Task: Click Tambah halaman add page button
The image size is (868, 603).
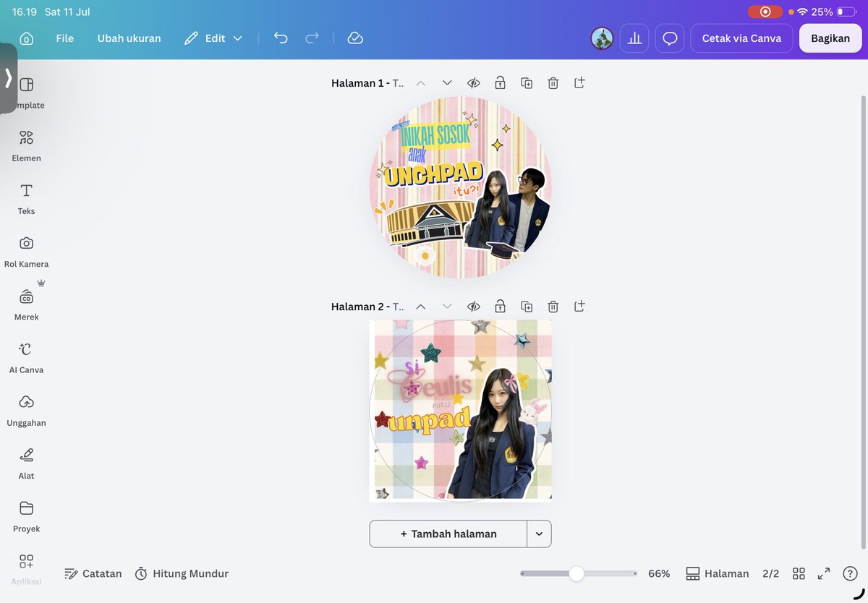Action: [x=448, y=534]
